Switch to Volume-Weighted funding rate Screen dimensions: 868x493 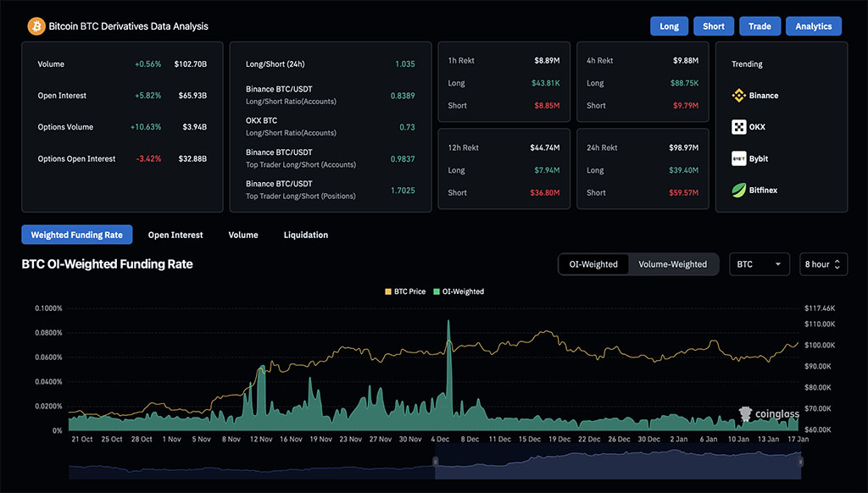click(672, 264)
